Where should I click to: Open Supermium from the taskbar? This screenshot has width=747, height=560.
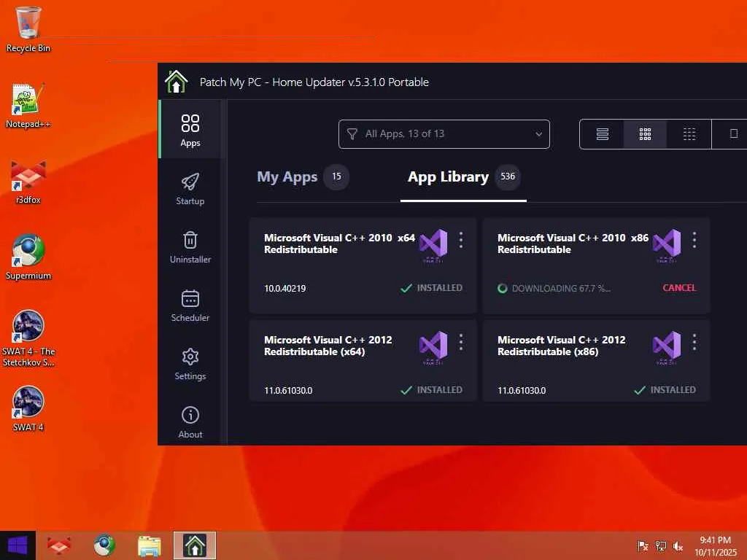tap(104, 545)
